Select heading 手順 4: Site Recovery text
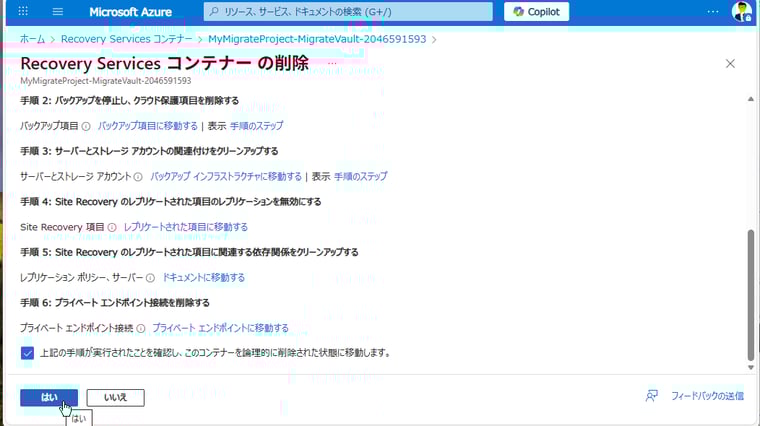Screen dimensions: 760x426 pyautogui.click(x=171, y=202)
